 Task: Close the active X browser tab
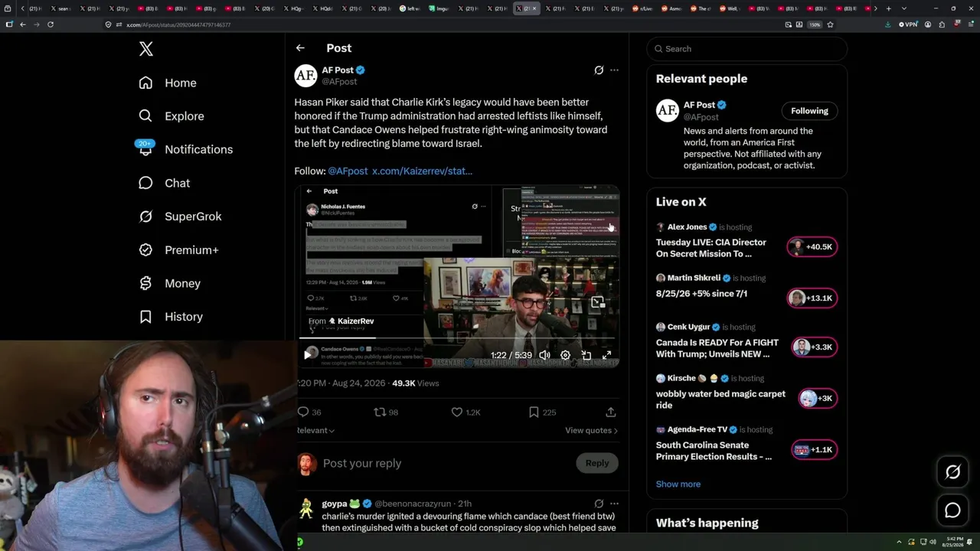[x=534, y=8]
